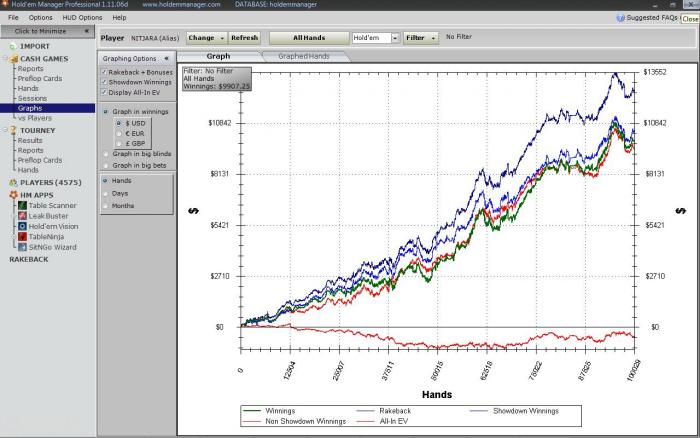700x438 pixels.
Task: Open the Options menu
Action: (41, 18)
